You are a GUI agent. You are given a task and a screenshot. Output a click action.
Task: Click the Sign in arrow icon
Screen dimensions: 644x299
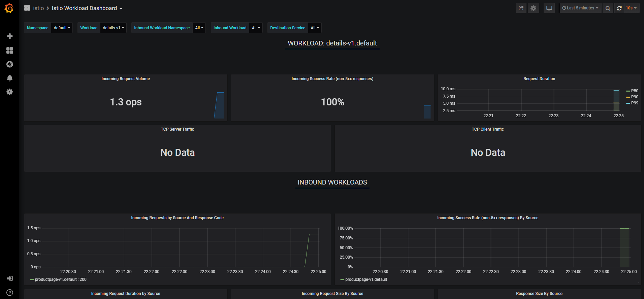click(x=10, y=278)
